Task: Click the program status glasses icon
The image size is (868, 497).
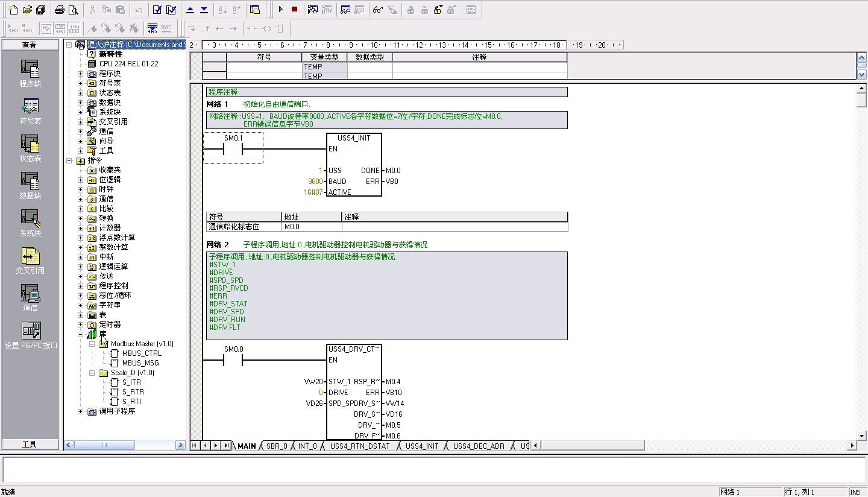Action: coord(377,10)
